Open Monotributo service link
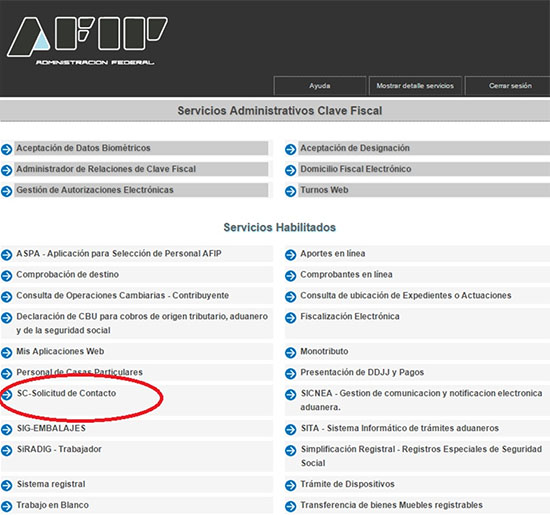This screenshot has height=515, width=550. click(x=324, y=351)
